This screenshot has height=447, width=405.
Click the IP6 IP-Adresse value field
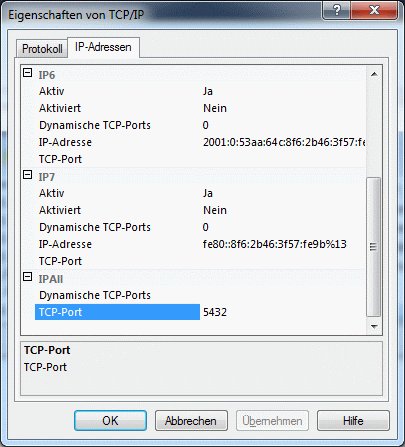pos(283,142)
